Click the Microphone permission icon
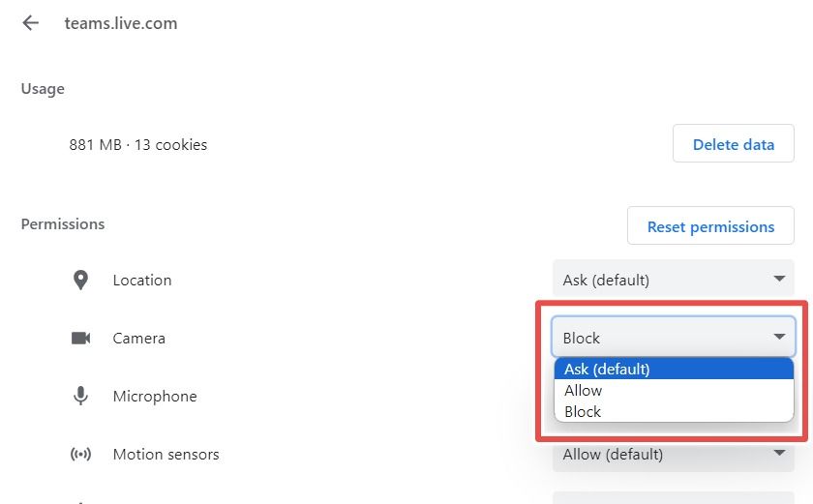Image resolution: width=813 pixels, height=504 pixels. pyautogui.click(x=80, y=397)
